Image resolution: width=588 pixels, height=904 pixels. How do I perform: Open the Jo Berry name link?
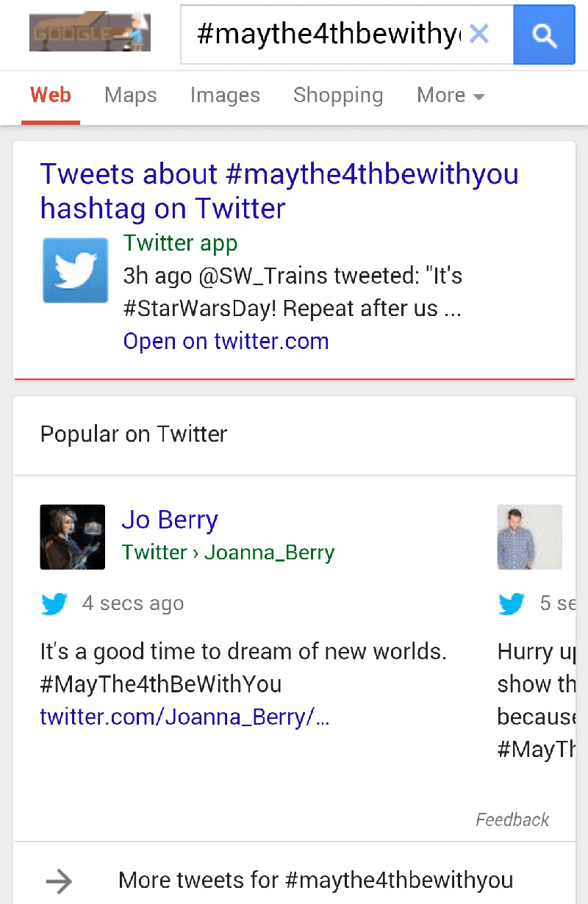[170, 520]
